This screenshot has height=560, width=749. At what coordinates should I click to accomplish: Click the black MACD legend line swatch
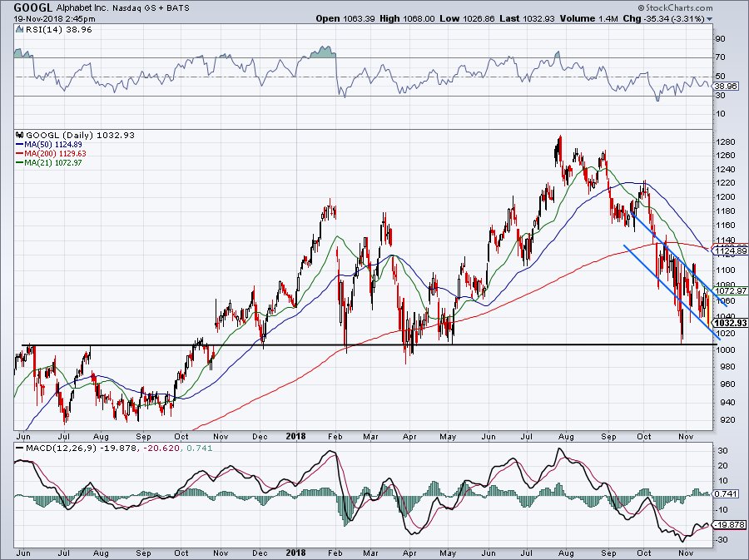click(x=20, y=448)
